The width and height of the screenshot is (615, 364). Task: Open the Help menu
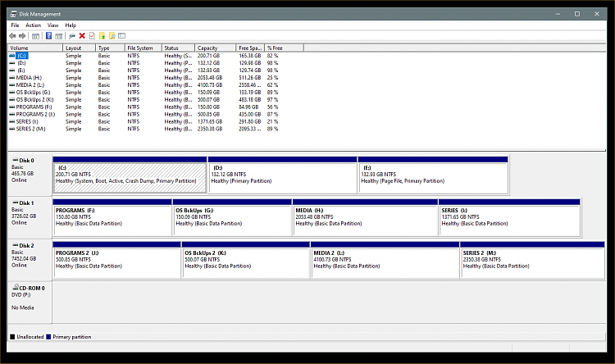click(71, 25)
